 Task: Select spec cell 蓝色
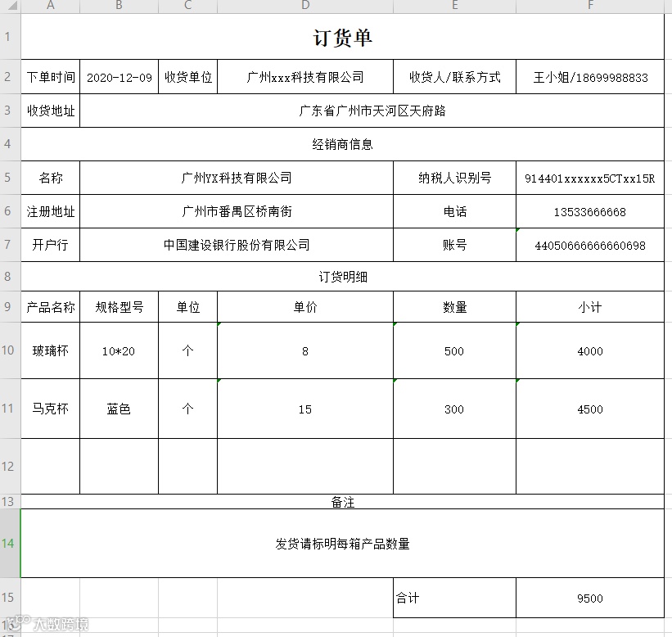(x=120, y=409)
